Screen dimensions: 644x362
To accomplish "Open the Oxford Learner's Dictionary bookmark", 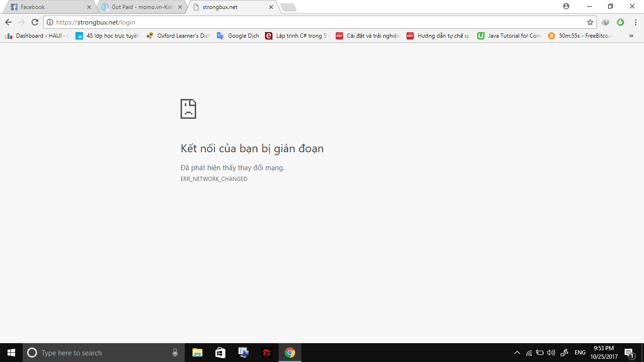I will (x=178, y=36).
